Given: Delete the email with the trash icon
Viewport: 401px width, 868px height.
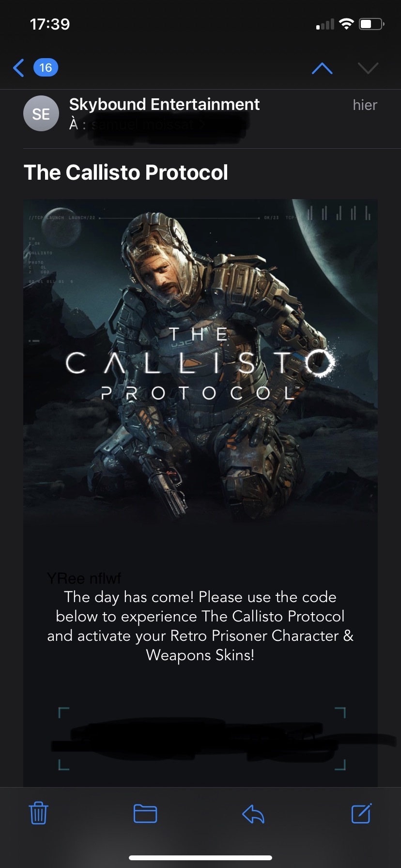Looking at the screenshot, I should 38,813.
